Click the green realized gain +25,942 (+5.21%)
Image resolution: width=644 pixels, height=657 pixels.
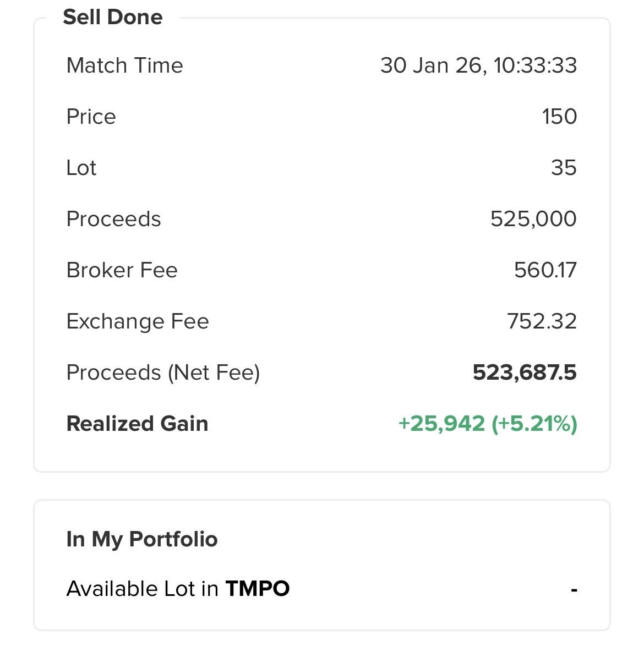coord(487,424)
